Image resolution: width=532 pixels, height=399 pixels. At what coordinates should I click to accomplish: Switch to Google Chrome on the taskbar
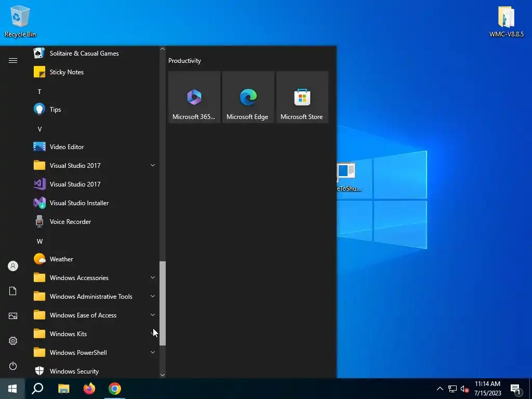115,389
